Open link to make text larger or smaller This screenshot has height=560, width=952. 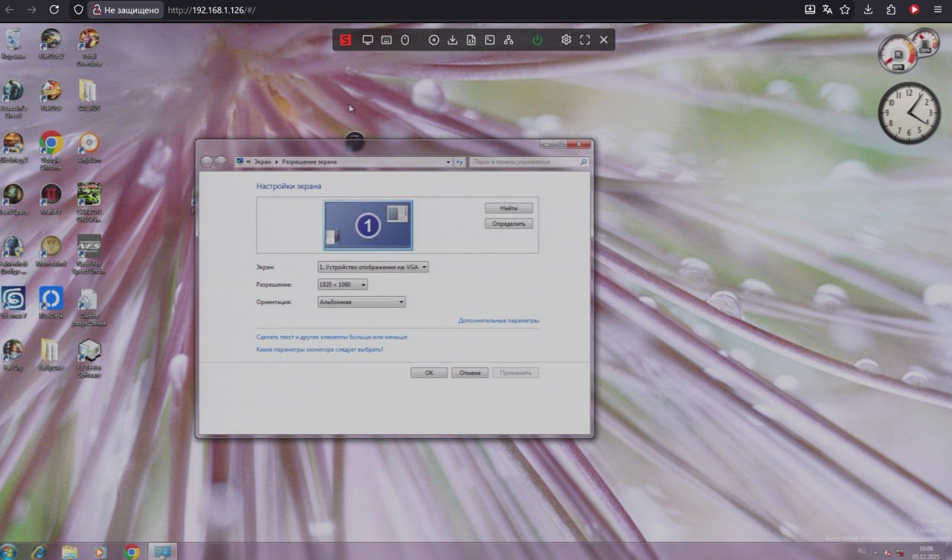[x=332, y=337]
